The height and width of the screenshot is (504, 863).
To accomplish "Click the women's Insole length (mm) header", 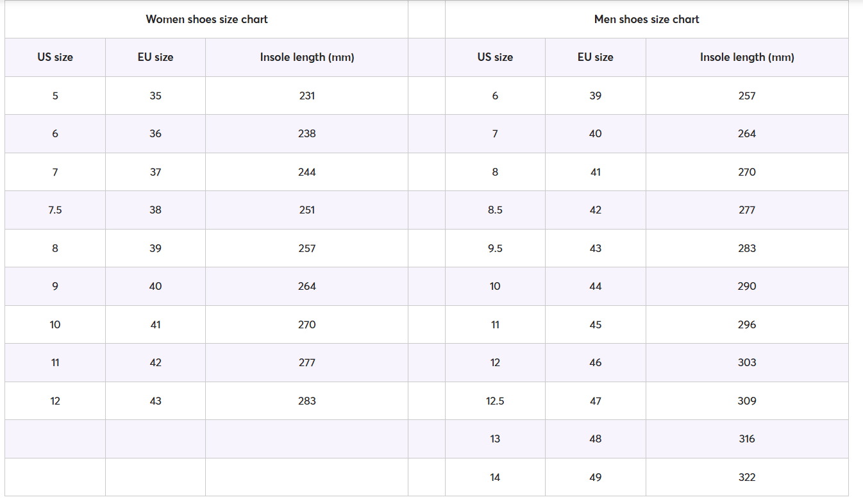I will pyautogui.click(x=306, y=57).
